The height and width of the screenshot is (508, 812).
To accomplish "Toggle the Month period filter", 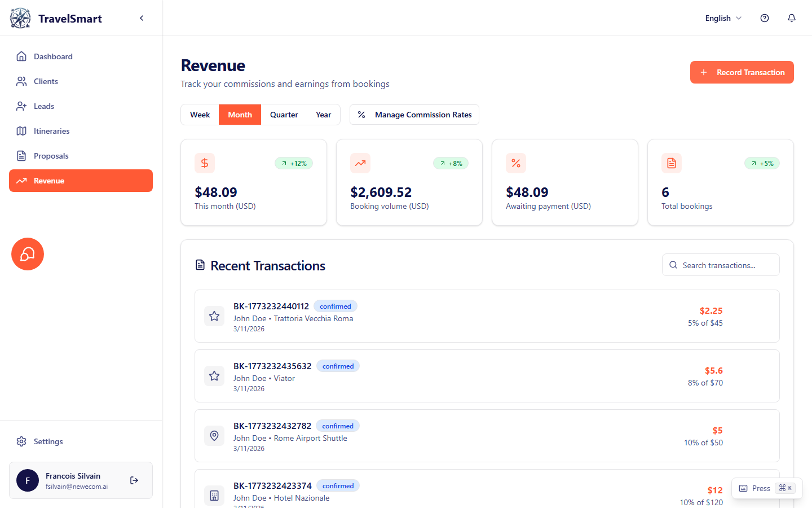I will [240, 115].
